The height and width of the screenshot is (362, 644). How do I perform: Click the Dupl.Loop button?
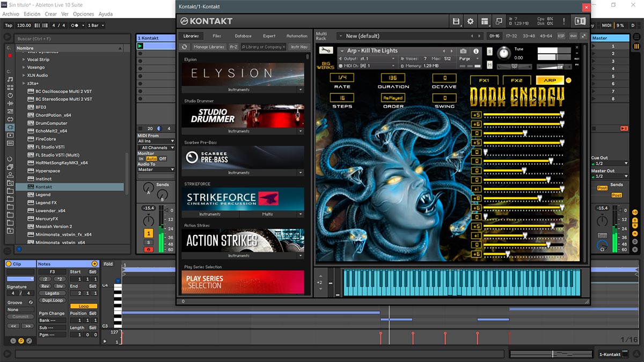[52, 300]
